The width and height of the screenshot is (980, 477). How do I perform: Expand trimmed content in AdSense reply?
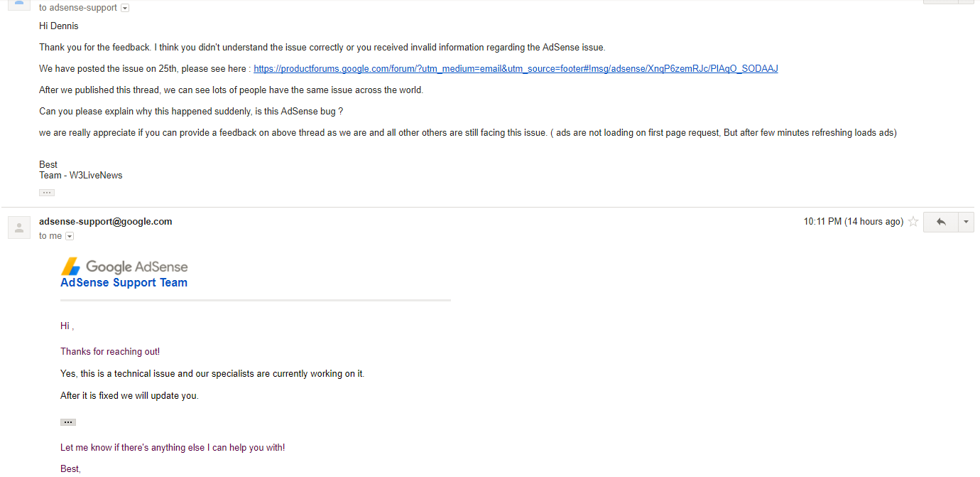[68, 422]
